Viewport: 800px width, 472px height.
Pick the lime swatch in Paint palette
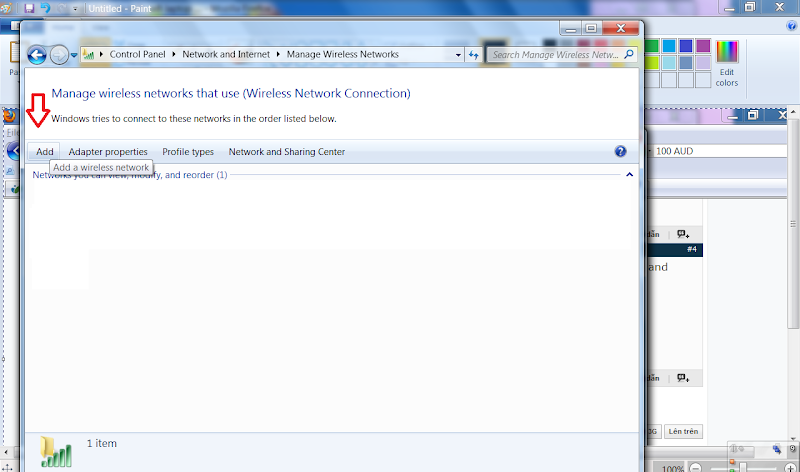tap(652, 63)
